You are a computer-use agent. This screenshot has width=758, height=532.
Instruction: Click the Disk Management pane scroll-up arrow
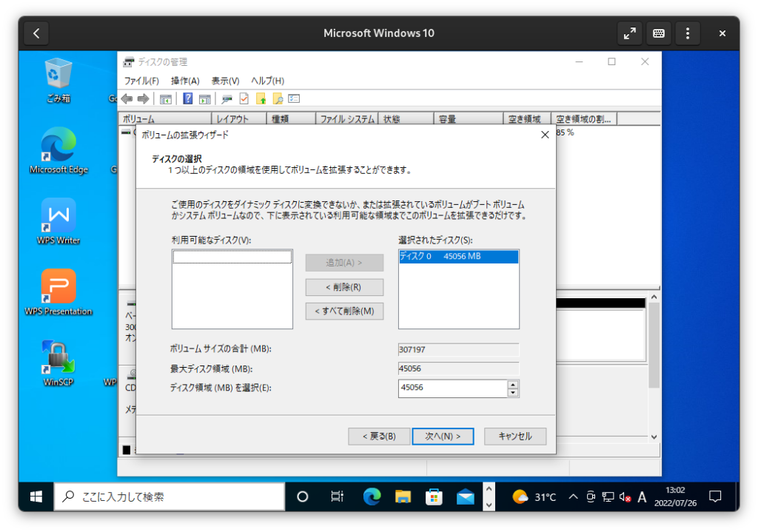click(x=654, y=297)
